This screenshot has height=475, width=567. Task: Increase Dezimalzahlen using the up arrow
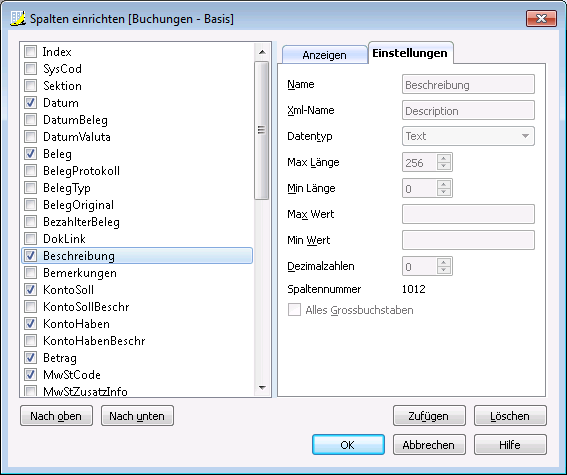(x=444, y=262)
